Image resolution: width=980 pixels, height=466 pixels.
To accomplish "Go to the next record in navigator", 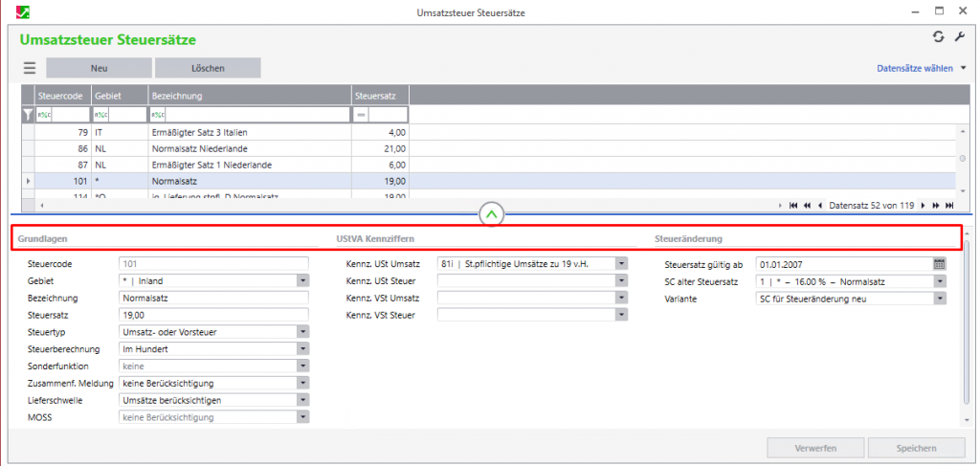I will coord(923,205).
